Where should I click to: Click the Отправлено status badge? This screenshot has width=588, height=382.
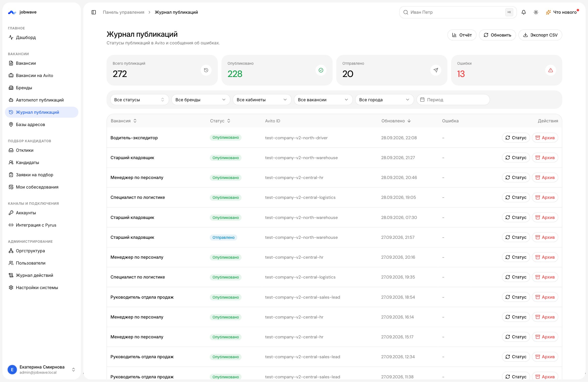point(223,237)
